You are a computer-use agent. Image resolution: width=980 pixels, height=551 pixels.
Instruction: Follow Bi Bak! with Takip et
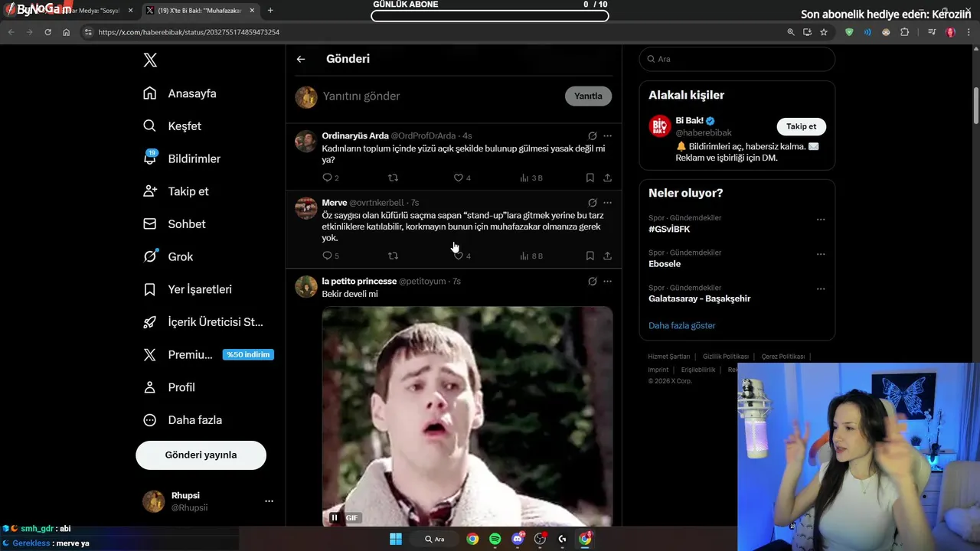point(801,127)
